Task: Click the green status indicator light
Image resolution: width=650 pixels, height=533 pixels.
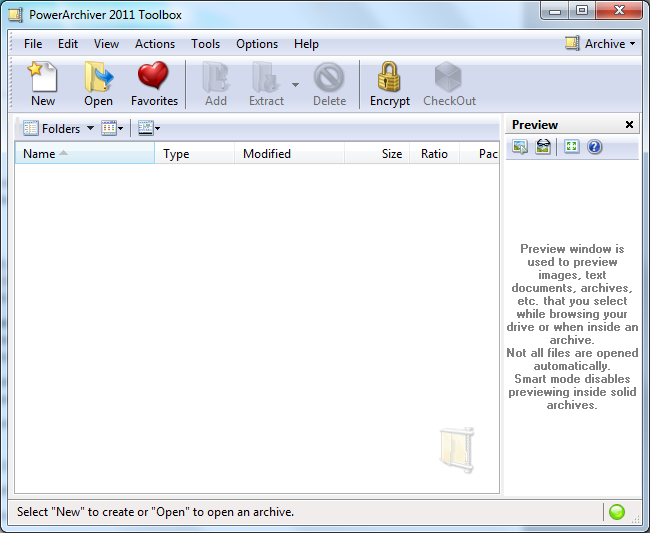Action: 617,512
